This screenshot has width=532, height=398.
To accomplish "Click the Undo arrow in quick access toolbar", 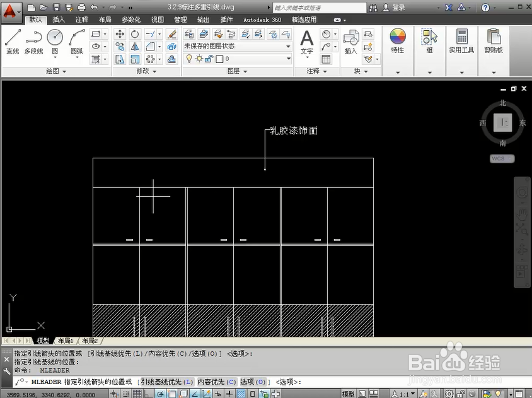I will click(95, 7).
